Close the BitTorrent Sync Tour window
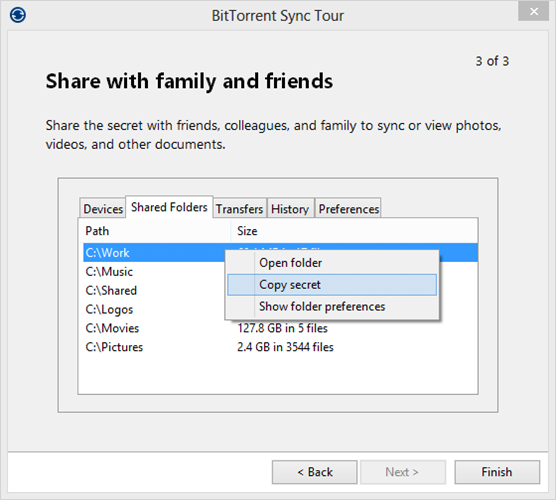 pyautogui.click(x=534, y=12)
